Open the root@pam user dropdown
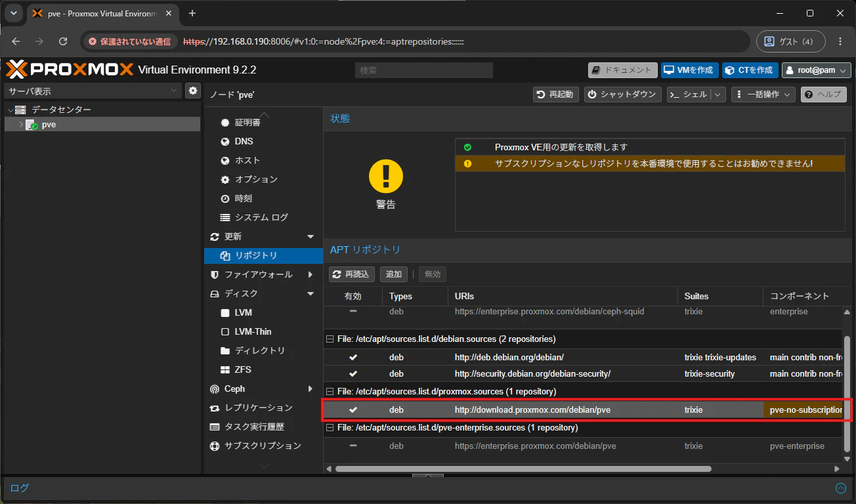Viewport: 856px width, 504px height. (816, 70)
